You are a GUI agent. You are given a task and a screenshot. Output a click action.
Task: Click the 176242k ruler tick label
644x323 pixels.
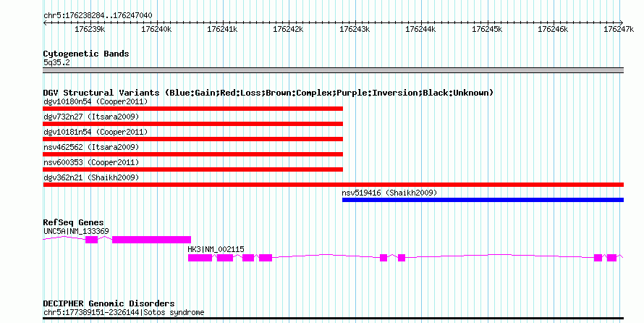pyautogui.click(x=288, y=29)
